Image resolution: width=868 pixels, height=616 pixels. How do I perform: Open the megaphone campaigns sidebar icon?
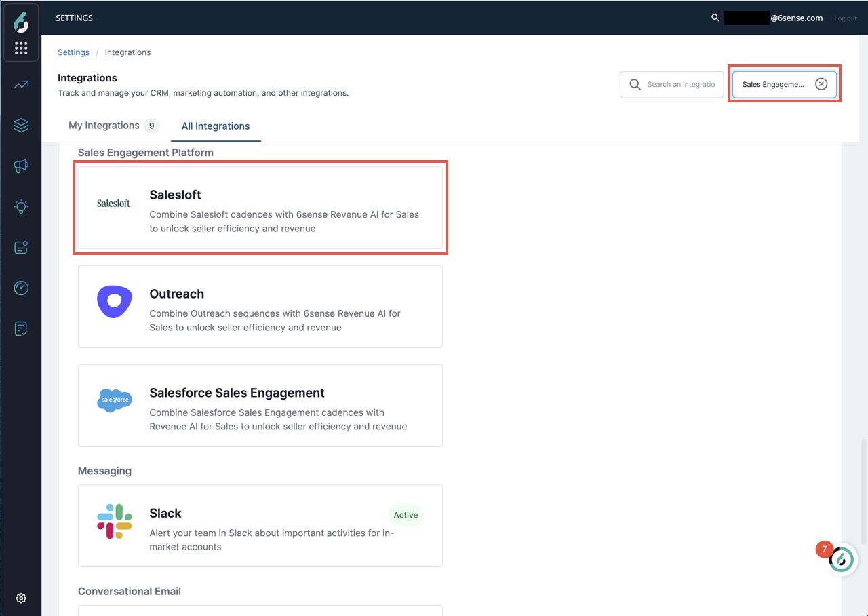pos(21,166)
